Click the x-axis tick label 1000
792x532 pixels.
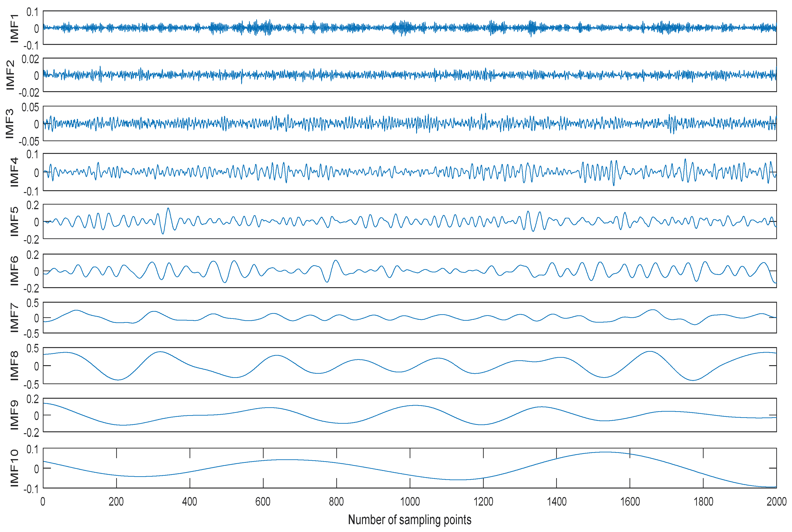(410, 501)
